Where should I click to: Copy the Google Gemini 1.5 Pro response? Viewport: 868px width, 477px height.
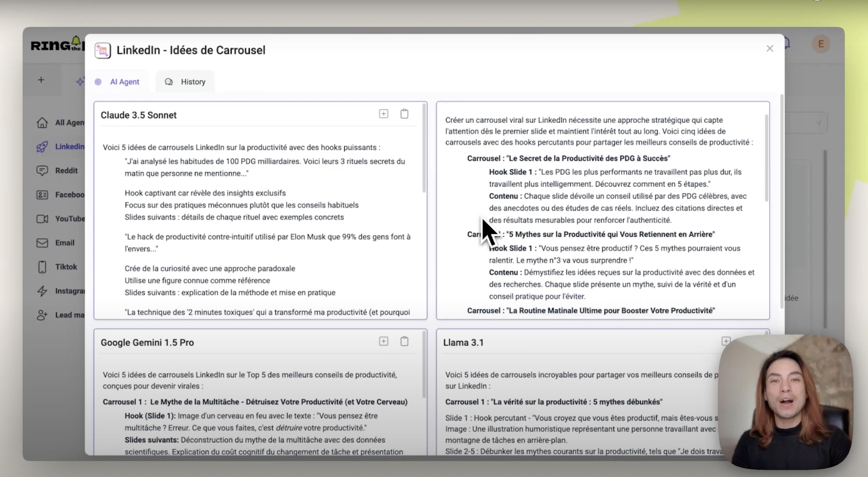(x=404, y=341)
